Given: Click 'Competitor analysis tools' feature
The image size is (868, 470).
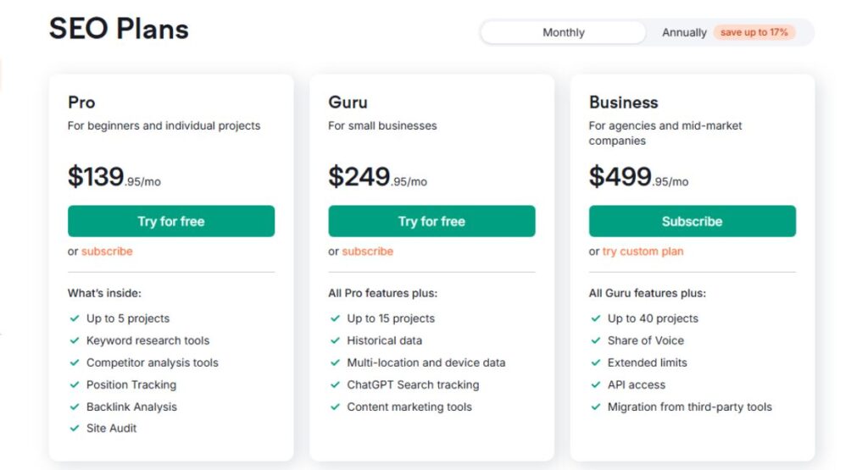Looking at the screenshot, I should coord(153,362).
